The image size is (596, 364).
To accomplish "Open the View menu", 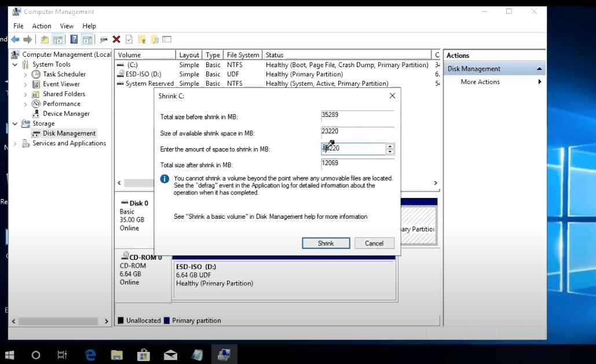I will click(67, 26).
